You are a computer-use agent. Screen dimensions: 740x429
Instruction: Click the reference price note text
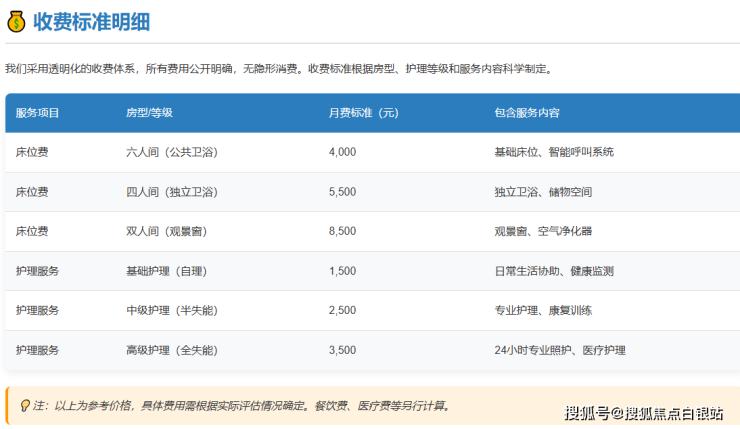pyautogui.click(x=242, y=406)
